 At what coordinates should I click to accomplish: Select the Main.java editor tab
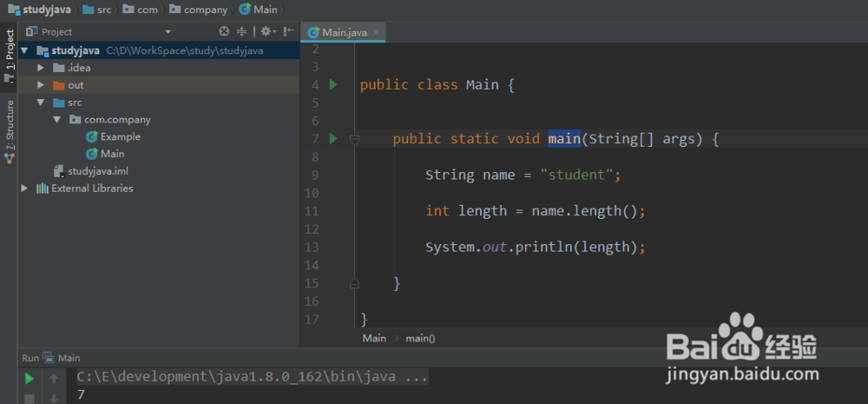coord(344,33)
